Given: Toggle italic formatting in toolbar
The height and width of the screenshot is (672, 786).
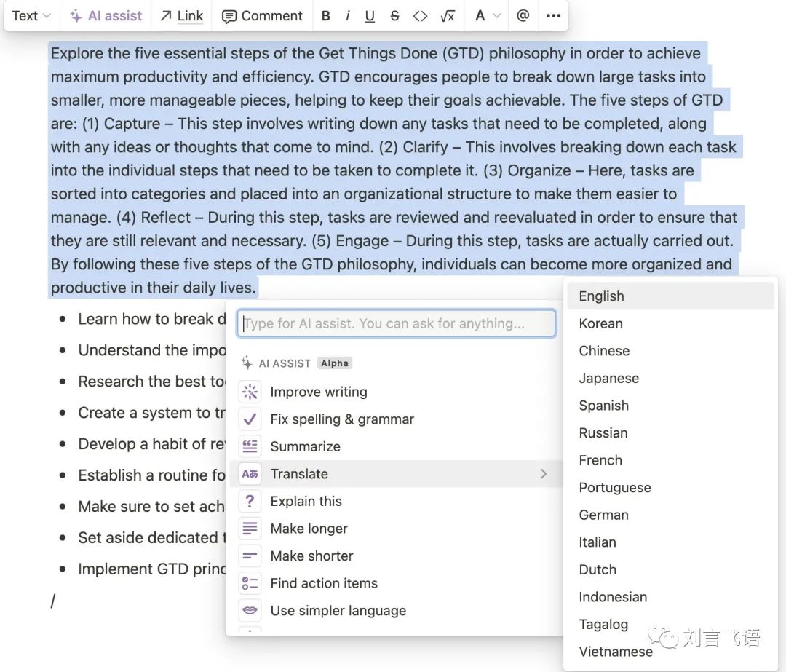Looking at the screenshot, I should click(348, 16).
